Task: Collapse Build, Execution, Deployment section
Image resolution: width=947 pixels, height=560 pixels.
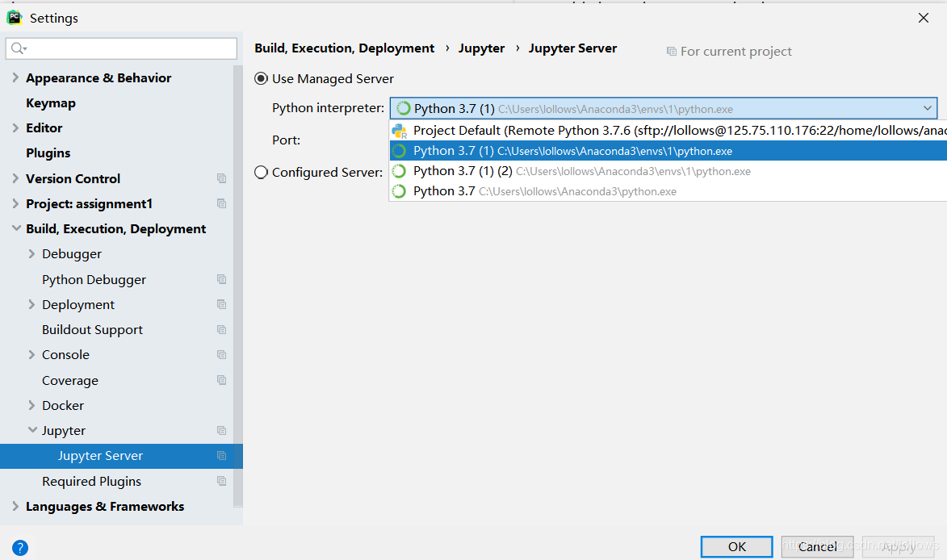Action: [x=15, y=228]
